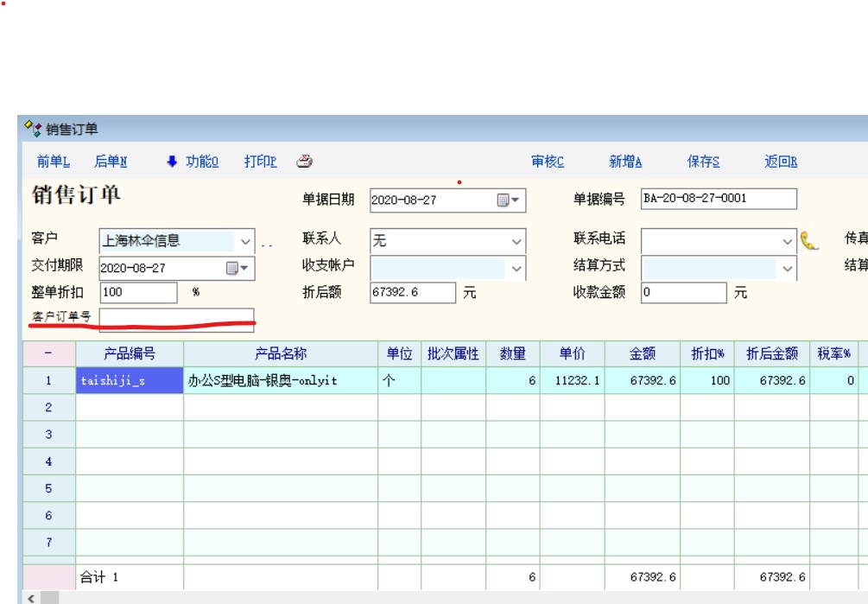
Task: Go to previous order with 前单
Action: (x=53, y=162)
